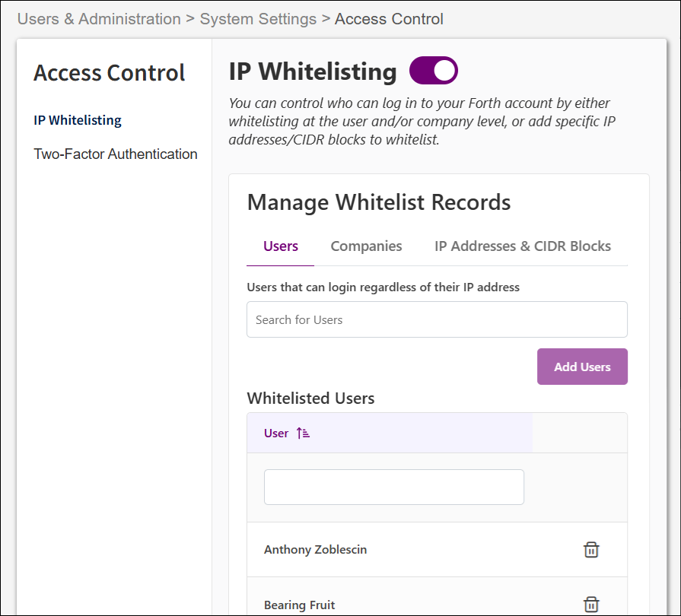The height and width of the screenshot is (616, 681).
Task: Click the User column sort icon
Action: [303, 433]
